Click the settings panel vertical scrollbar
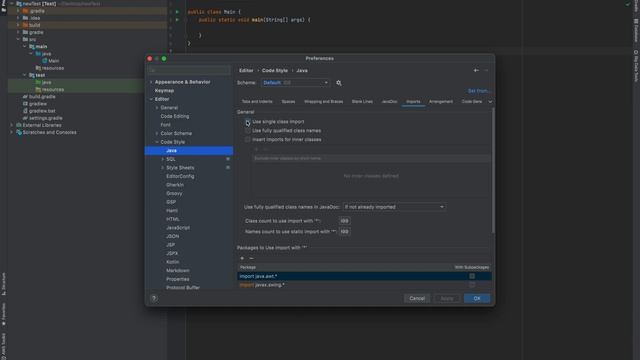The width and height of the screenshot is (640, 360). click(493, 171)
